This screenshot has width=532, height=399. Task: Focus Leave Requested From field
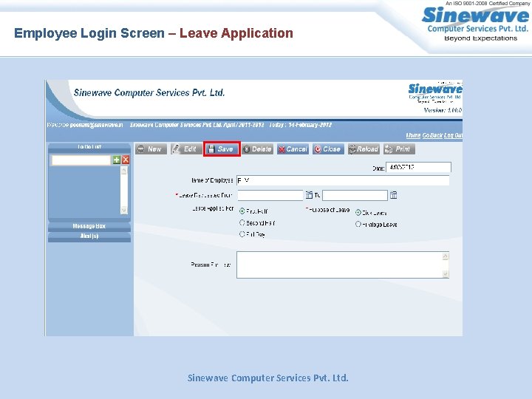270,195
